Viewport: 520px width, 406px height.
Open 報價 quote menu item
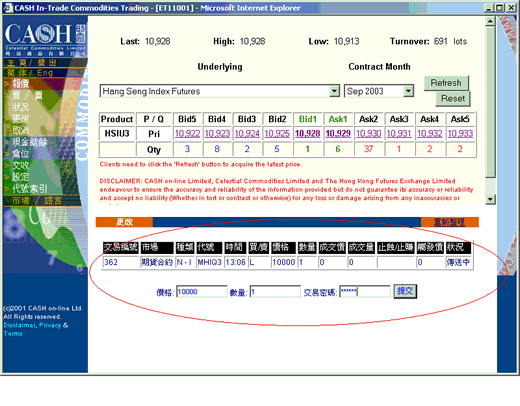[21, 83]
